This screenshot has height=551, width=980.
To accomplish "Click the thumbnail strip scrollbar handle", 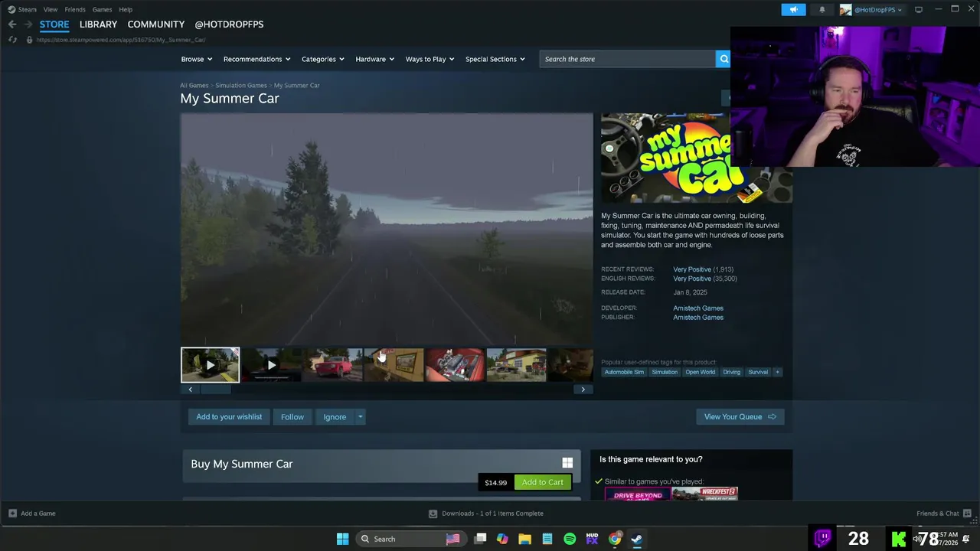I will pos(215,390).
